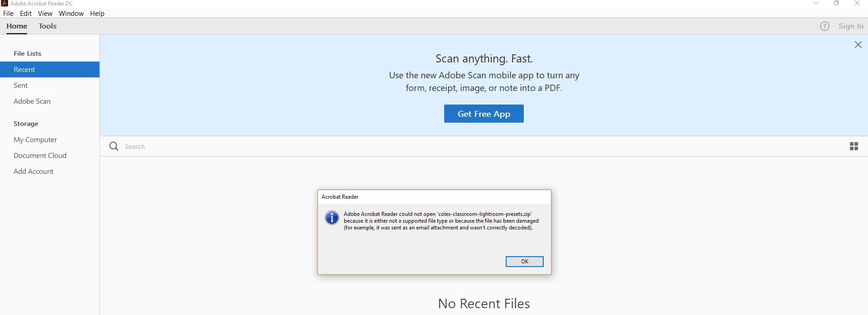Open the Help menu
The image size is (868, 315).
coord(97,14)
